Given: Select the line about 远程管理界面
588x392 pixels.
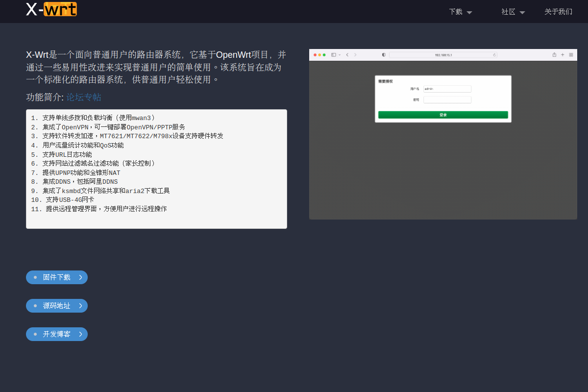Looking at the screenshot, I should pos(98,209).
